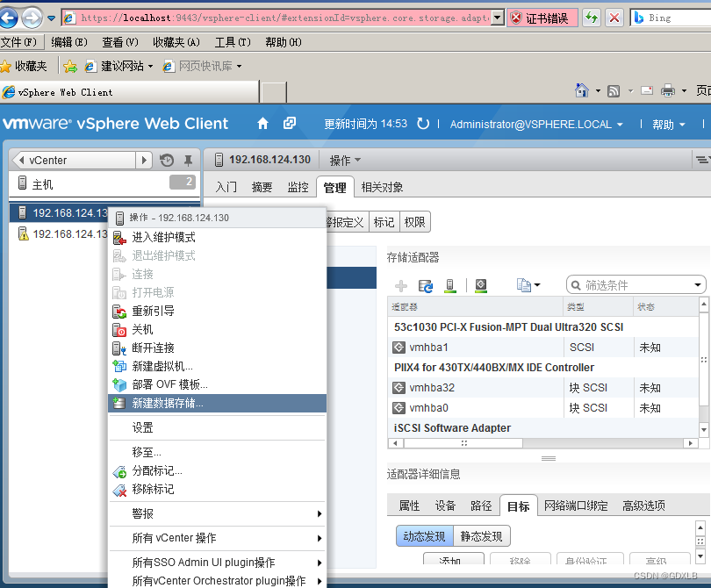Open the 帮助 help dropdown in vSphere

click(x=668, y=125)
